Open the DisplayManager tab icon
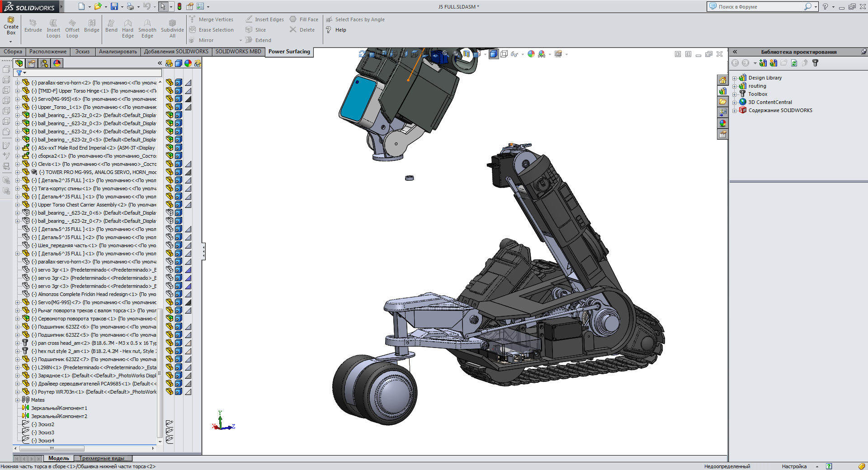 point(57,63)
